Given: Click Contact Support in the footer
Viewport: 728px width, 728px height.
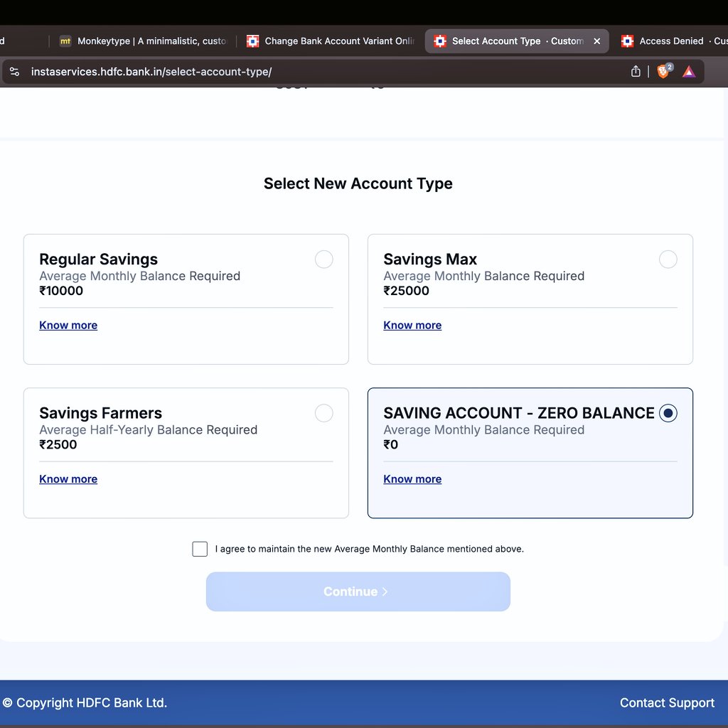Looking at the screenshot, I should pyautogui.click(x=667, y=702).
